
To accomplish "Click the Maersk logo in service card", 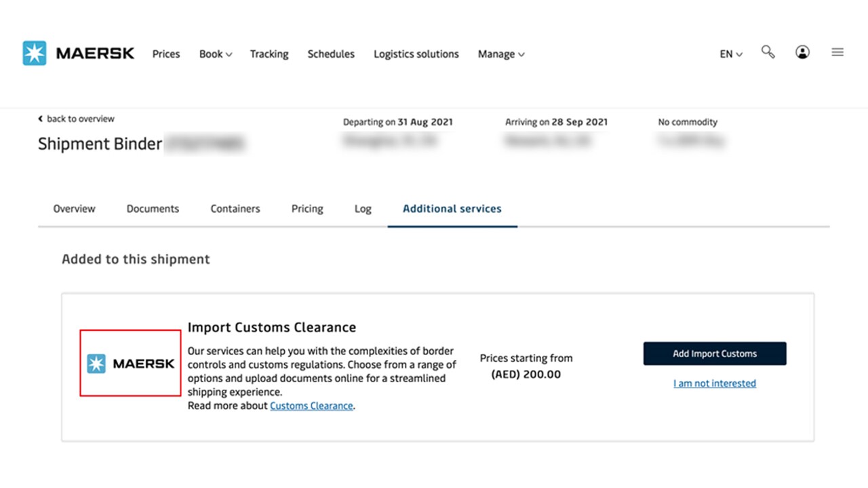I will coord(130,364).
